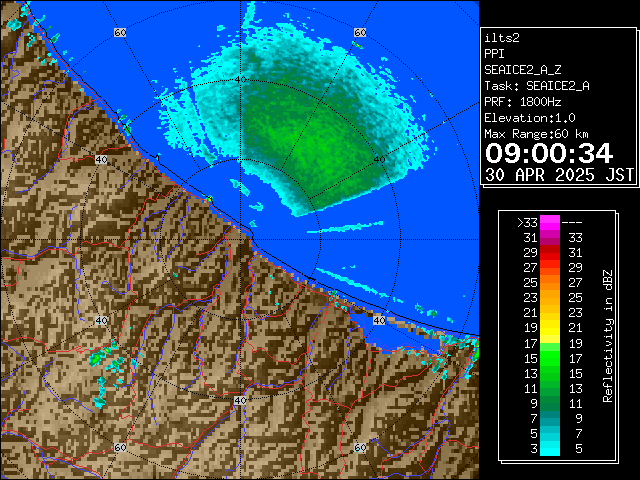Select the bottom-left '3' legend value
The width and height of the screenshot is (640, 480).
pos(534,449)
